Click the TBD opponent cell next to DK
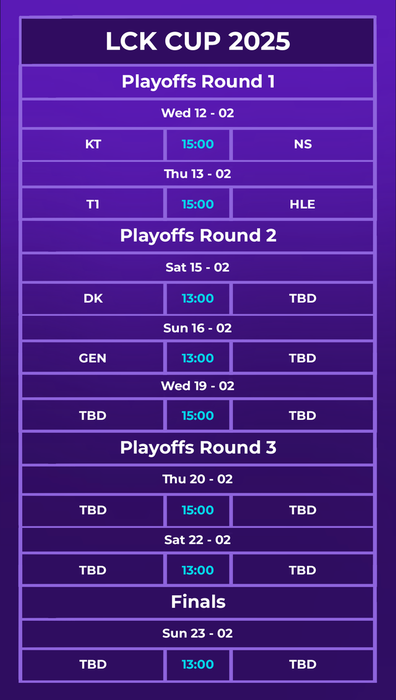The height and width of the screenshot is (700, 396). tap(303, 299)
